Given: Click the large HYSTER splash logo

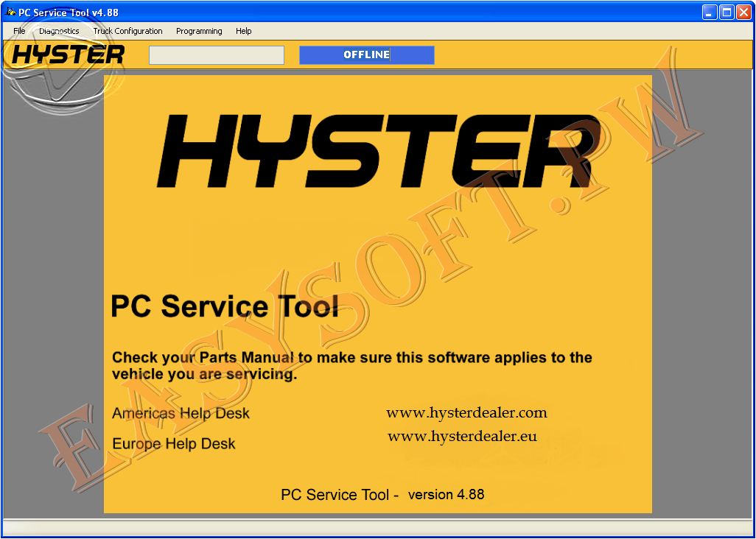Looking at the screenshot, I should tap(379, 151).
